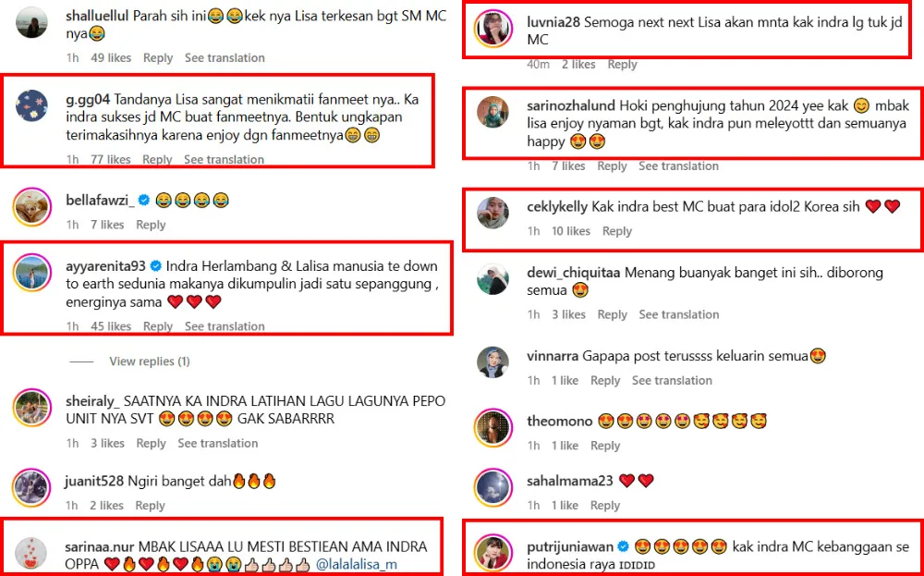View 10 likes on ceklykelly's comment

[571, 231]
